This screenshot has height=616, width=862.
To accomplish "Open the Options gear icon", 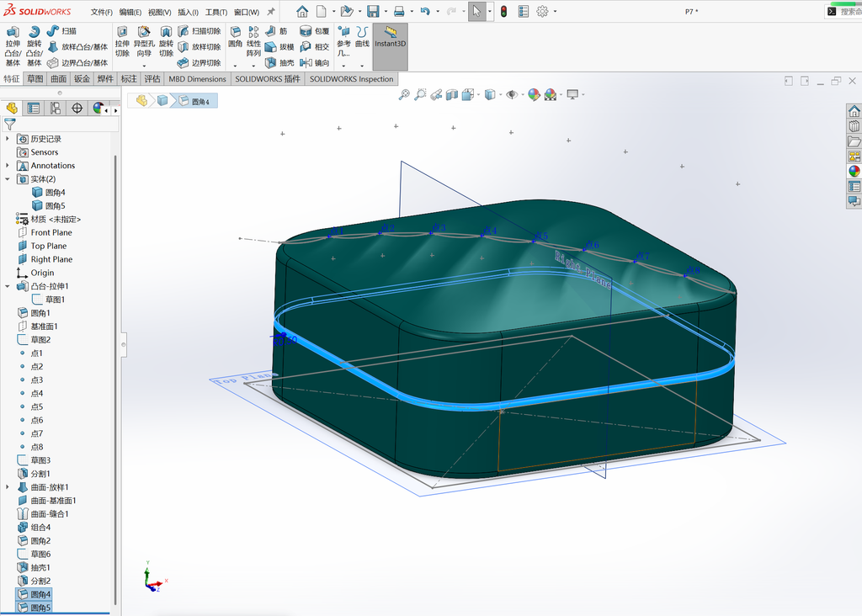I will 542,11.
